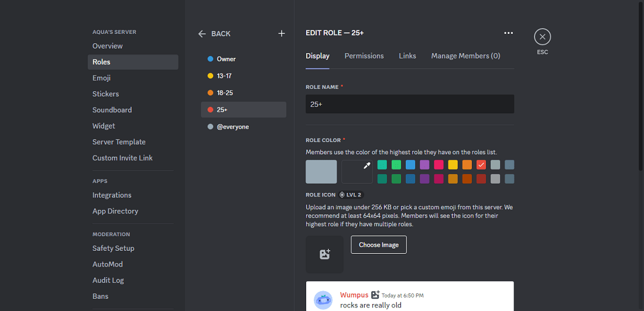This screenshot has width=644, height=311.
Task: Pick the dark blue color swatch
Action: tap(410, 179)
